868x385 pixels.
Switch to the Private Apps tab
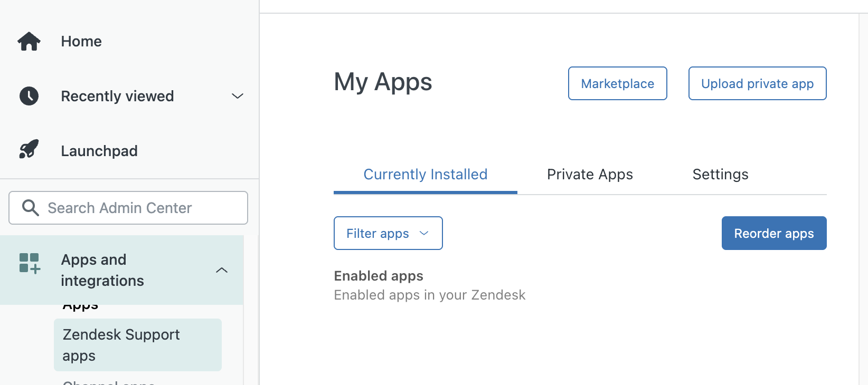pyautogui.click(x=589, y=174)
